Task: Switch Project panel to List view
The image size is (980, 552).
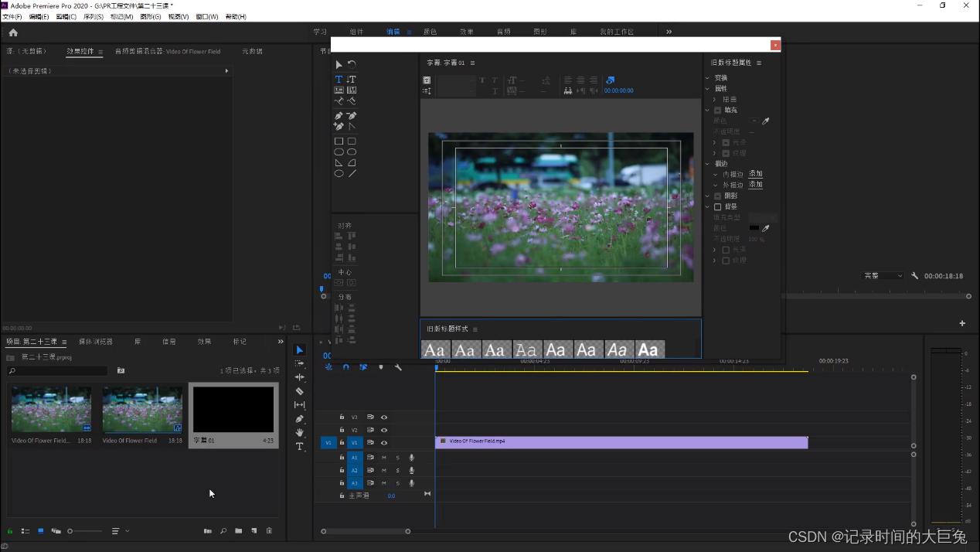Action: (26, 531)
